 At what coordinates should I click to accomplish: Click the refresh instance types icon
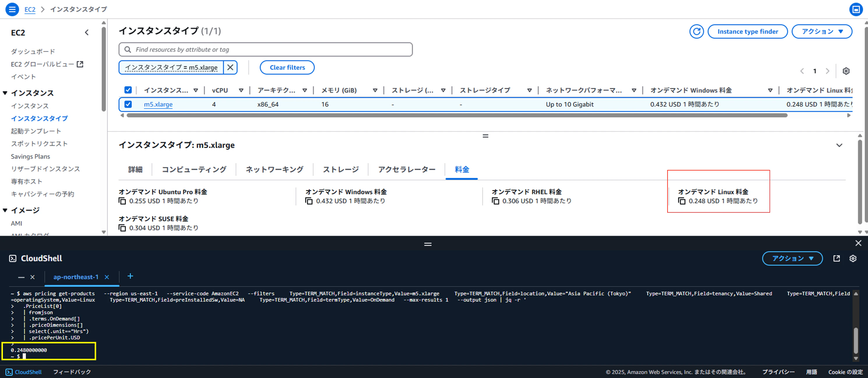click(696, 32)
